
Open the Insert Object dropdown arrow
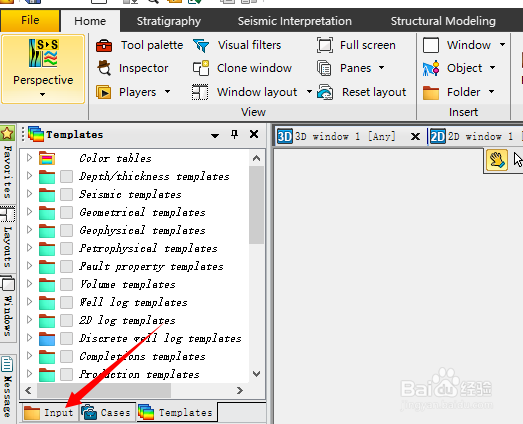coord(492,68)
